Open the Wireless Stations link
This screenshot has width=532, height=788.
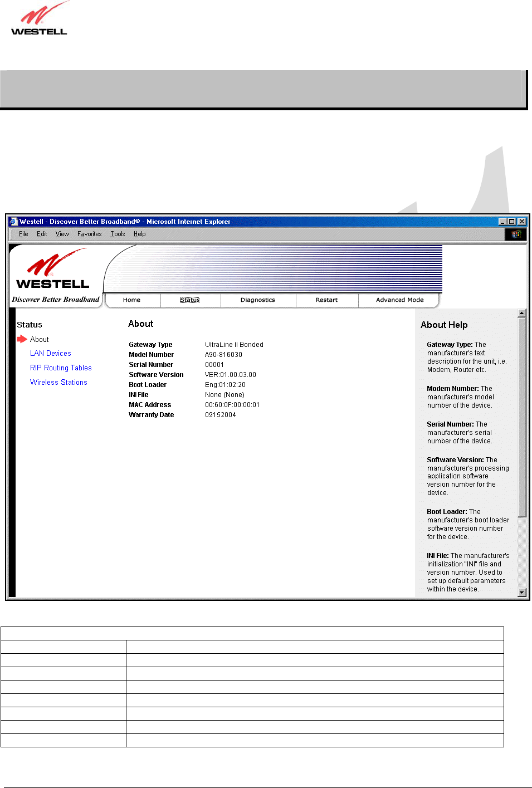pyautogui.click(x=58, y=382)
